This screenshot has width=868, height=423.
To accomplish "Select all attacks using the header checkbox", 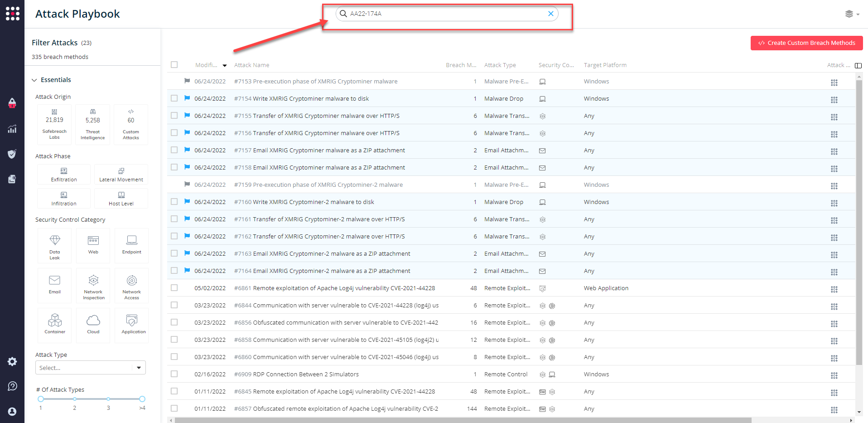I will [x=174, y=64].
